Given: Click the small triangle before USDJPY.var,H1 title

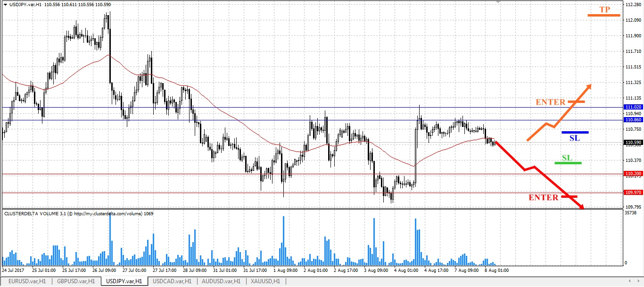Looking at the screenshot, I should (x=4, y=4).
